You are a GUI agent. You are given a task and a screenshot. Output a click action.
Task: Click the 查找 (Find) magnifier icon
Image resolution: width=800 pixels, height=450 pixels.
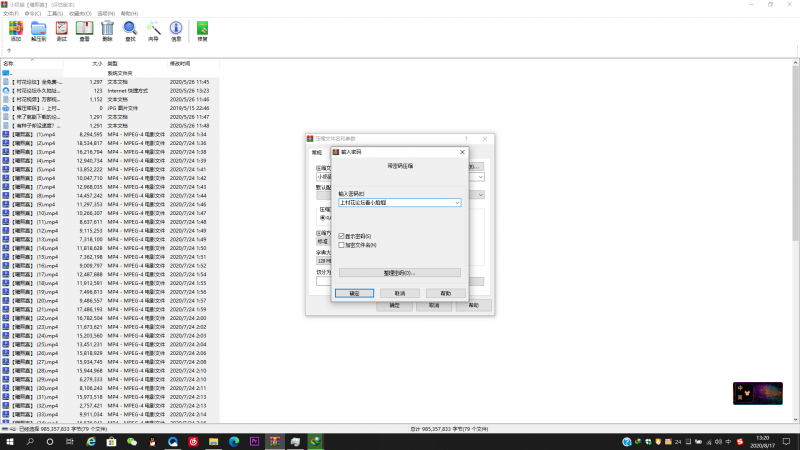click(131, 30)
